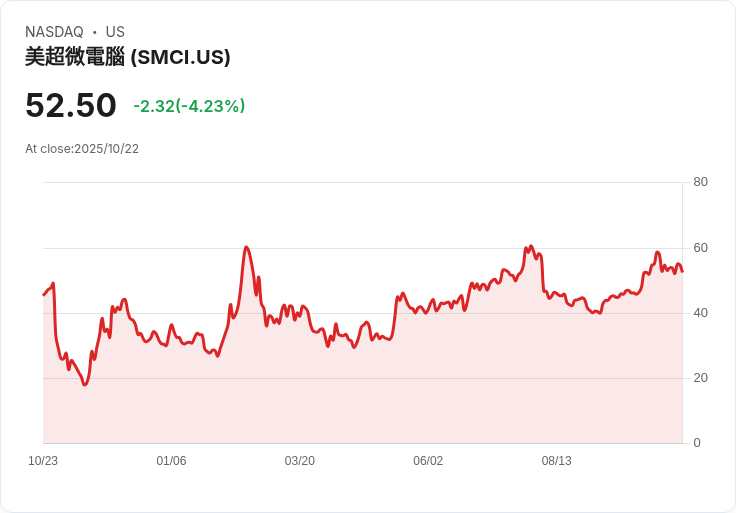
Task: Select the 40 y-axis label
Action: coord(700,313)
